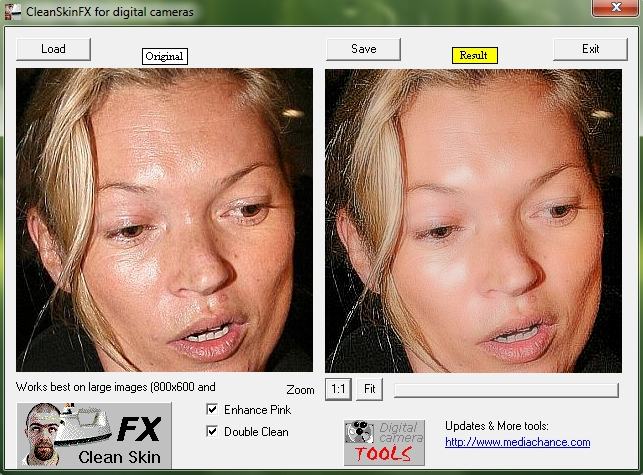Exit the CleanSkinFX application
Screen dimensions: 643x475
(x=591, y=49)
